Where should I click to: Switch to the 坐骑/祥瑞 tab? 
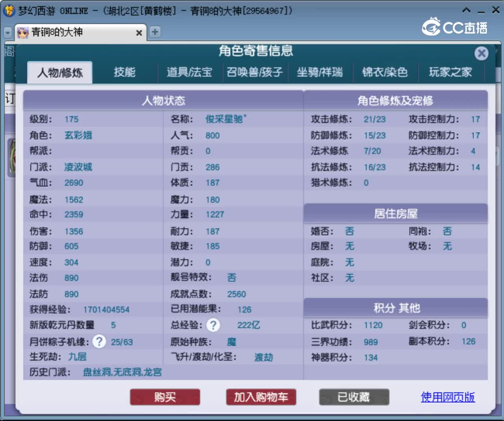[x=320, y=72]
